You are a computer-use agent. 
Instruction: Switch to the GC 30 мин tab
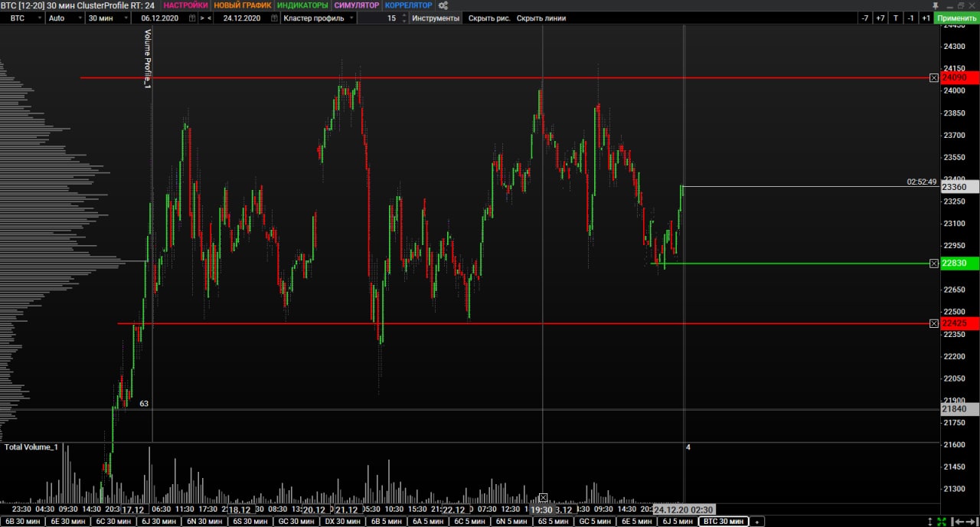coord(296,522)
